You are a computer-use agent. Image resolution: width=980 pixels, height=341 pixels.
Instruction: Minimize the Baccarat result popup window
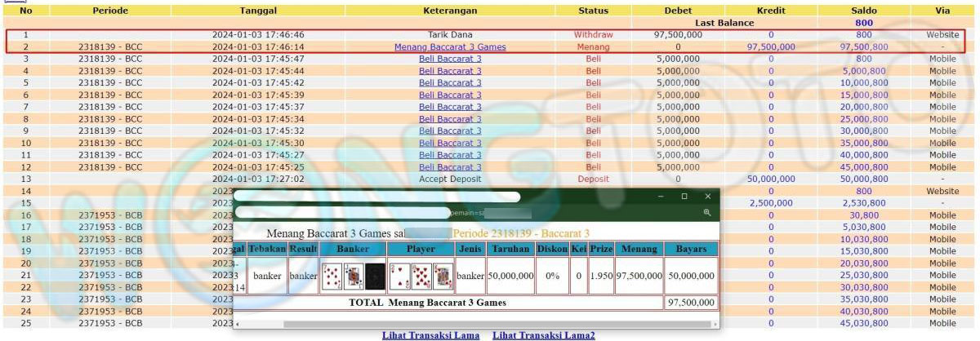[x=662, y=197]
